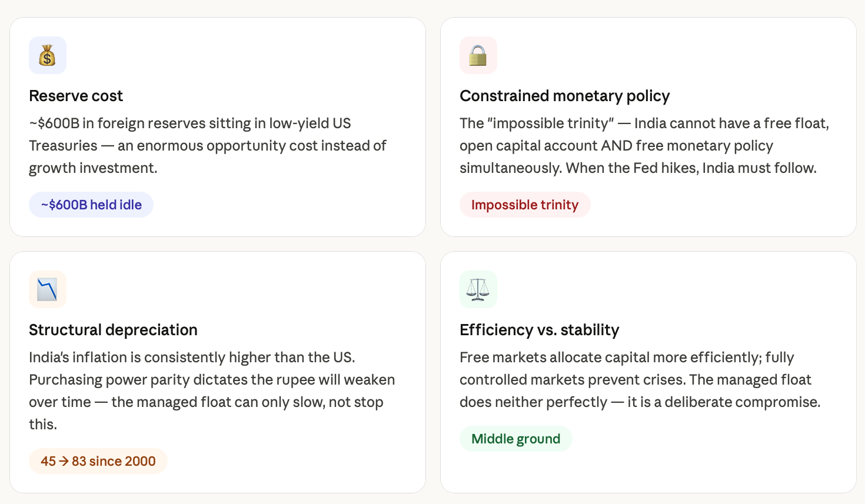Click the downward trend chart icon
This screenshot has height=504, width=865.
click(x=48, y=289)
